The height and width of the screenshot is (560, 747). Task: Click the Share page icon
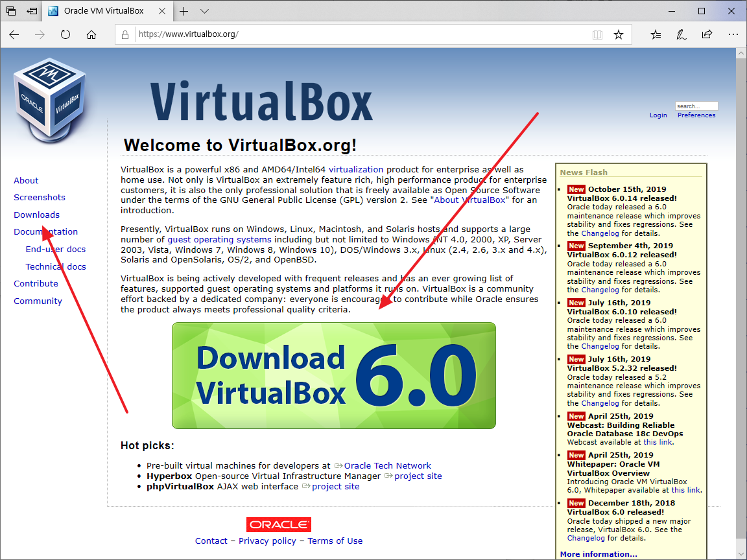tap(707, 34)
